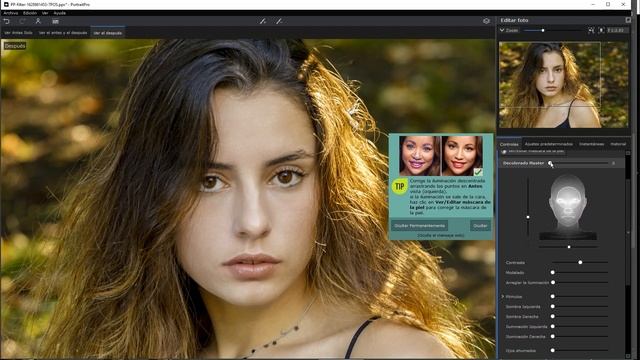Adjust the Arreglar la iluminación slider
Viewport: 640px width, 360px height.
580,282
